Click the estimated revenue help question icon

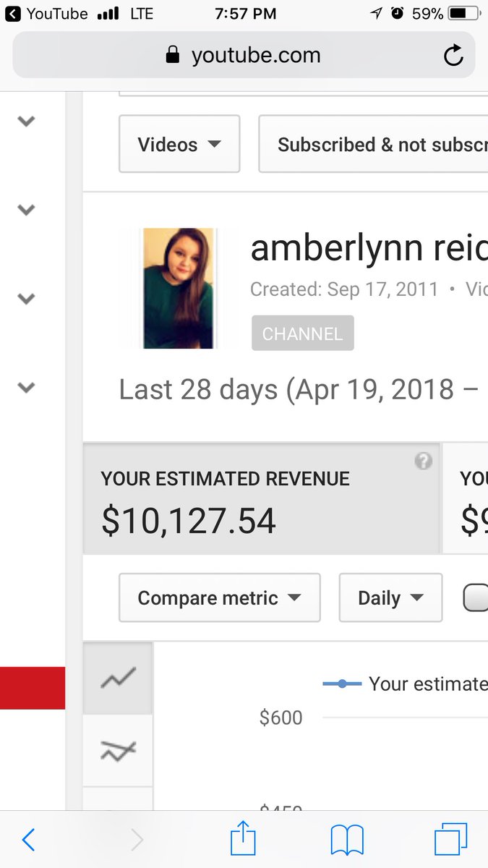point(424,462)
